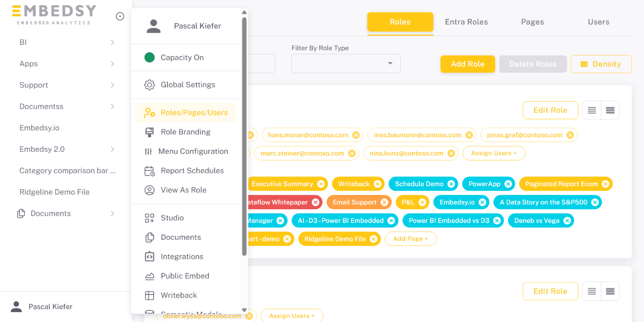This screenshot has width=644, height=322.
Task: Remove ines.baumann@contoso.com user chip
Action: pos(469,135)
